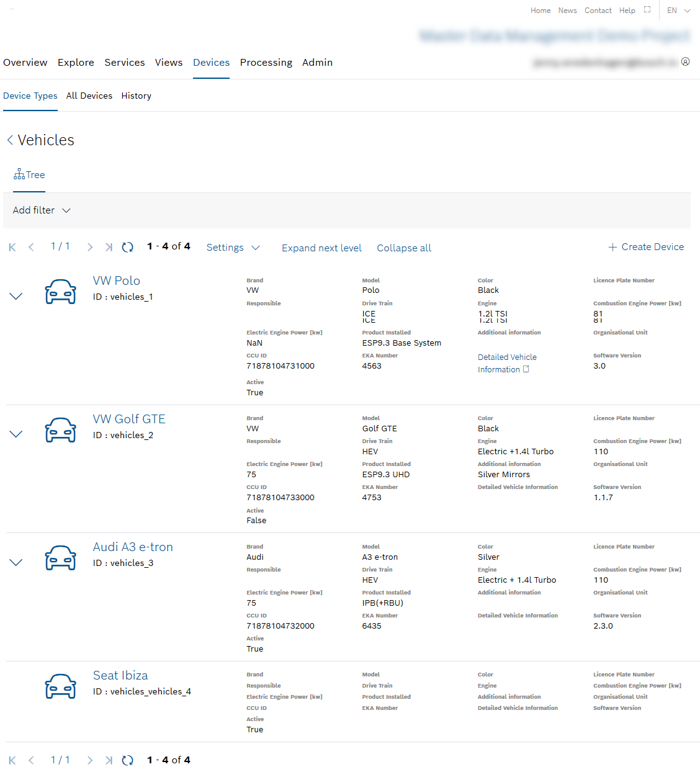Click the VW Golf GTE car icon
This screenshot has width=700, height=772.
[61, 430]
